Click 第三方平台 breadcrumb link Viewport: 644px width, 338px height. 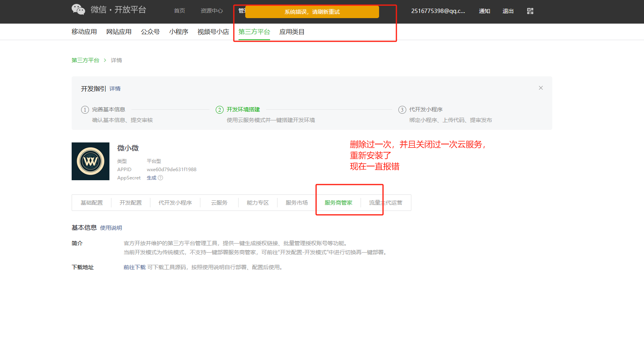pyautogui.click(x=85, y=60)
